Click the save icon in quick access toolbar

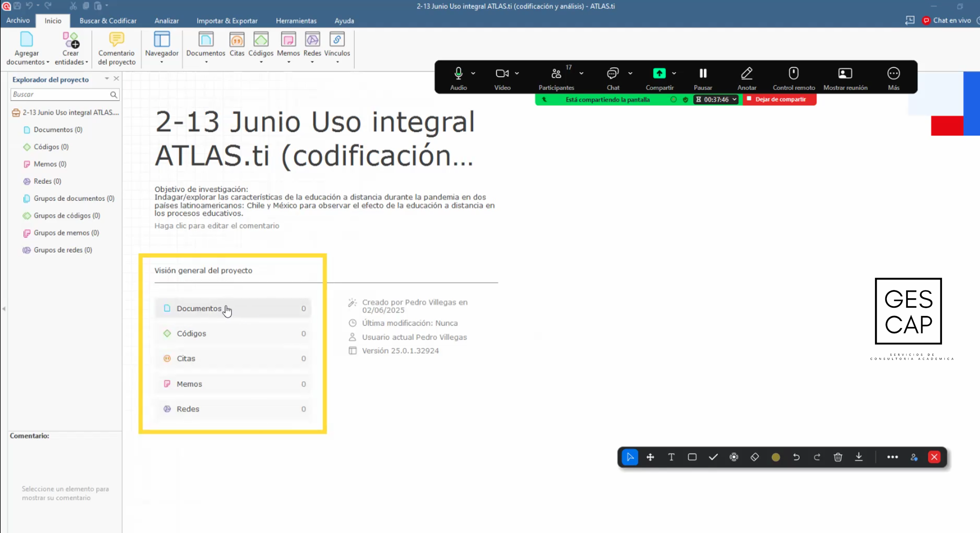(17, 6)
